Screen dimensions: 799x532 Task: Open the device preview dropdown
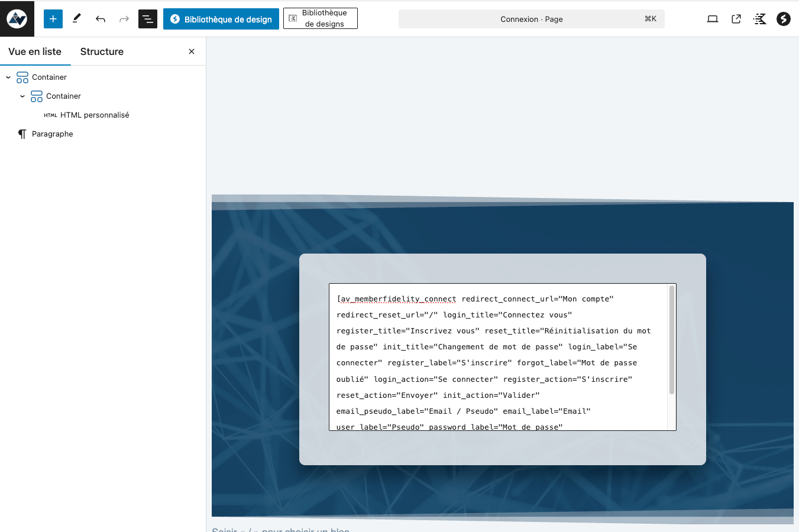pos(712,18)
